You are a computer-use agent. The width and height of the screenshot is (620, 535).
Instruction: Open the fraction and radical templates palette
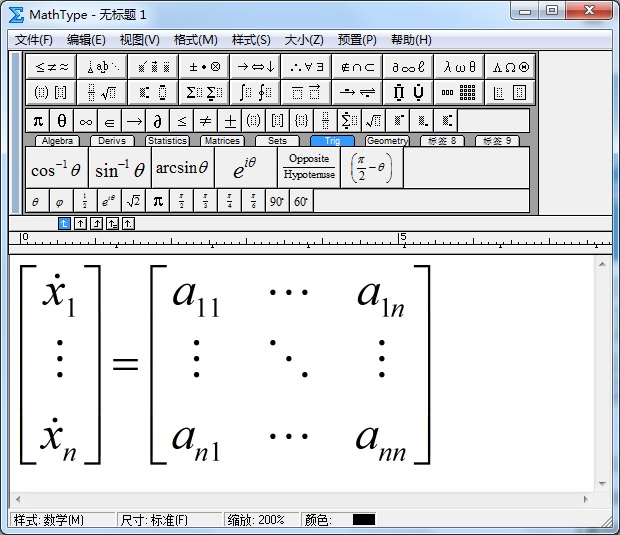point(102,93)
